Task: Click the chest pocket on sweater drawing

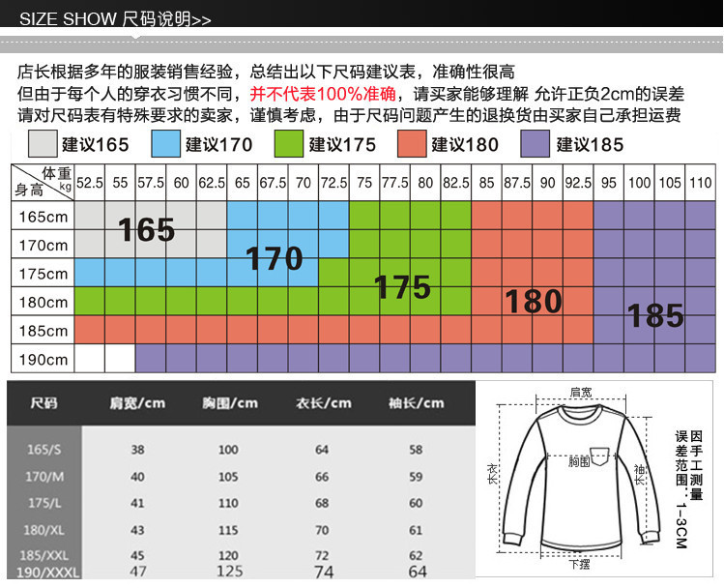Action: 600,456
